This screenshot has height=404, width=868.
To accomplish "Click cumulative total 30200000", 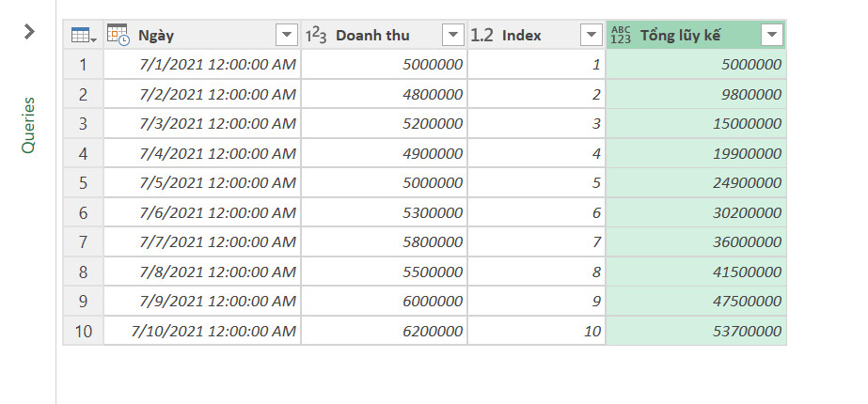I will pyautogui.click(x=697, y=212).
